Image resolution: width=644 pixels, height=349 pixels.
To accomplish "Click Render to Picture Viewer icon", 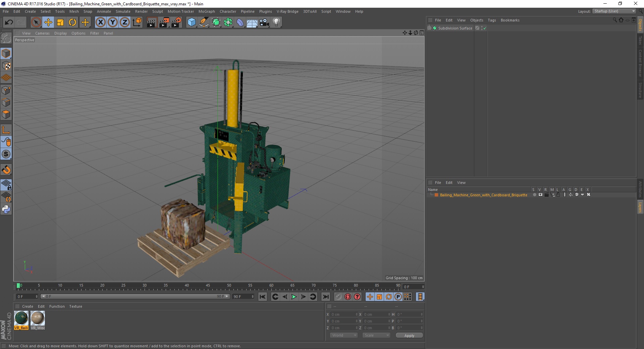I will [x=164, y=22].
